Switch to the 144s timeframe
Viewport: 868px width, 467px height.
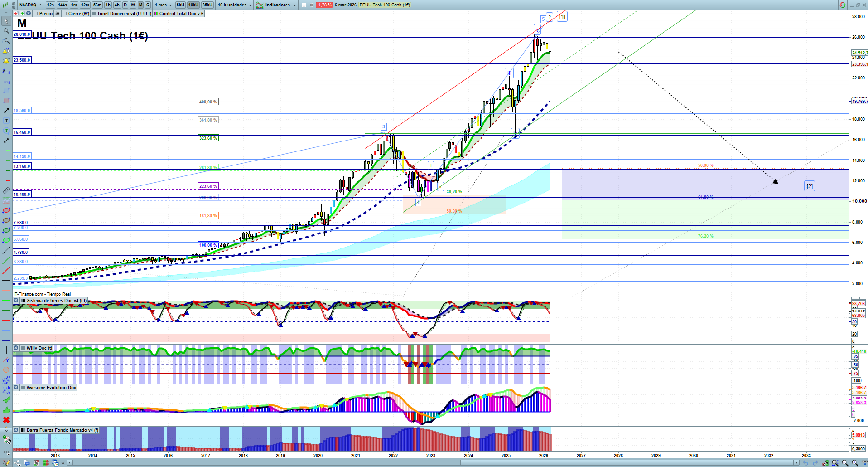63,5
